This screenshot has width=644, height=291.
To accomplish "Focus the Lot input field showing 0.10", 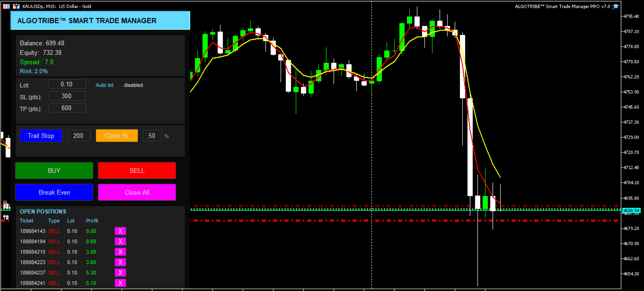I will click(x=67, y=84).
